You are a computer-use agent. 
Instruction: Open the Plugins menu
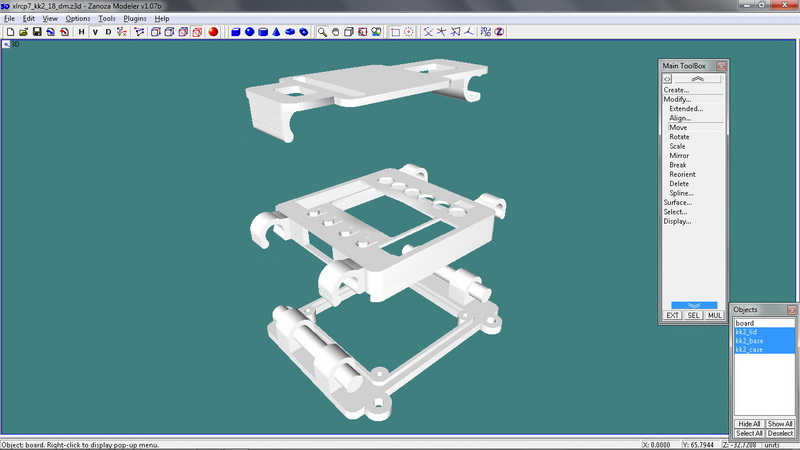pos(135,19)
